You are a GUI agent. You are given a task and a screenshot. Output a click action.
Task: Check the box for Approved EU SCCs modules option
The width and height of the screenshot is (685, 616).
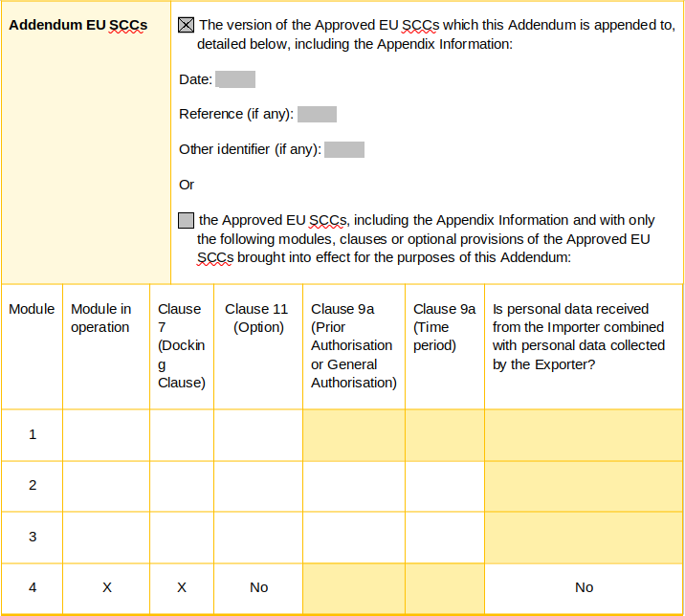click(x=186, y=220)
